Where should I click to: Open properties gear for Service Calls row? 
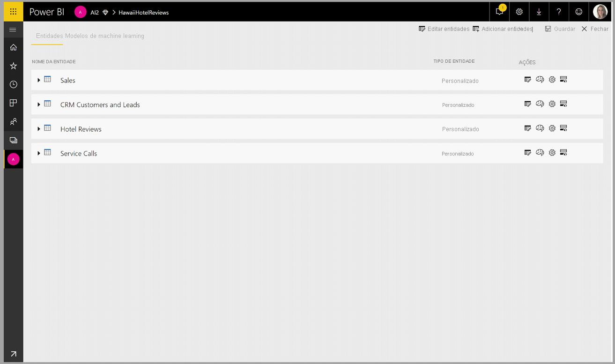[x=552, y=153]
